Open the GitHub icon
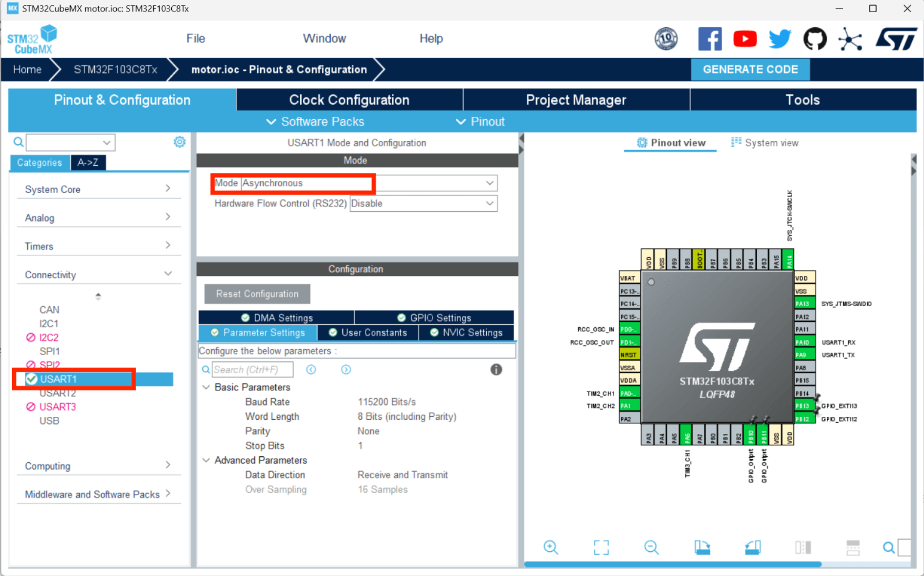 coord(815,39)
